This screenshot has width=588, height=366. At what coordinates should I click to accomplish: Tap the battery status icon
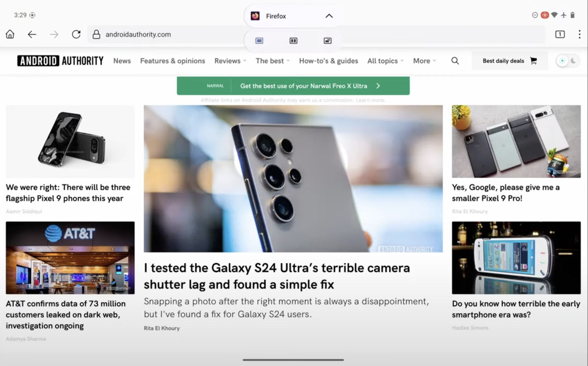pyautogui.click(x=572, y=15)
